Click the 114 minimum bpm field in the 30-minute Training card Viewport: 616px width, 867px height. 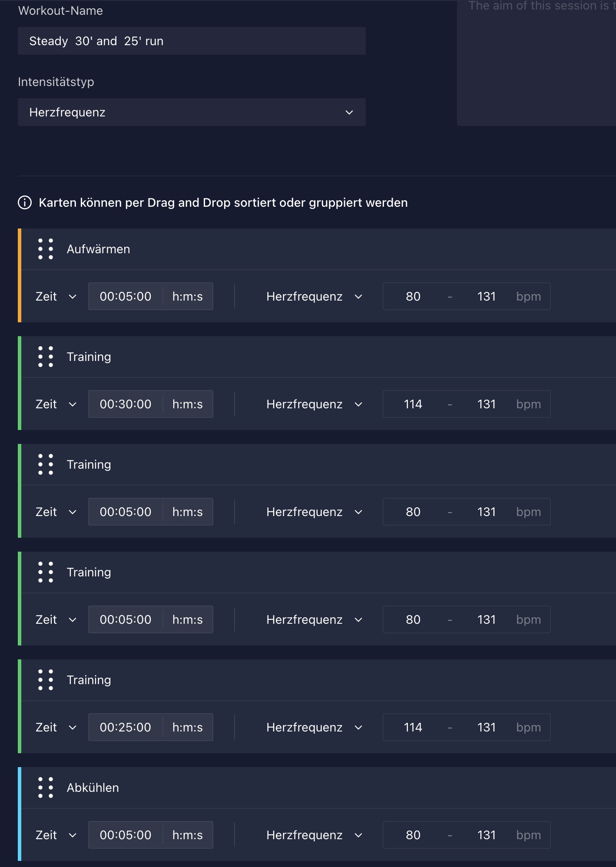pyautogui.click(x=413, y=404)
